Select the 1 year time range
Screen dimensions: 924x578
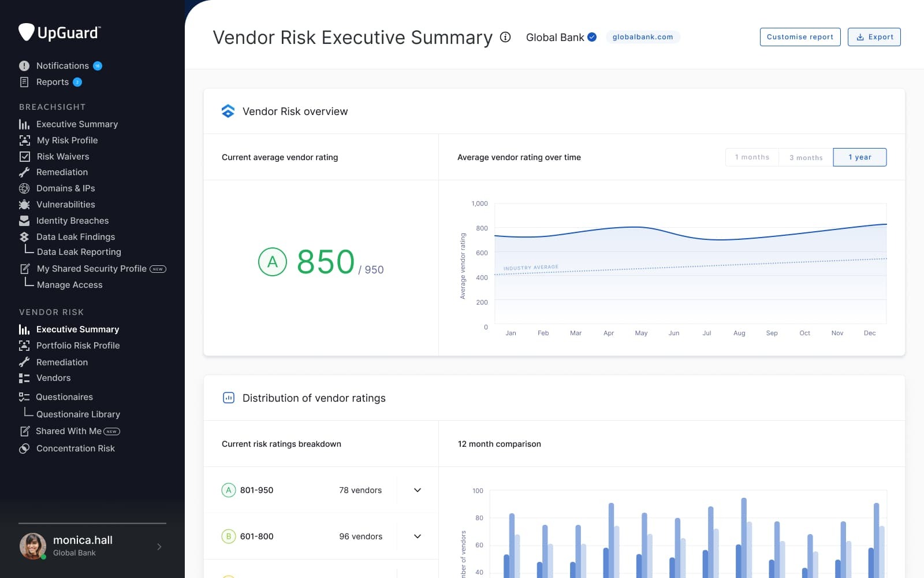[x=859, y=157]
